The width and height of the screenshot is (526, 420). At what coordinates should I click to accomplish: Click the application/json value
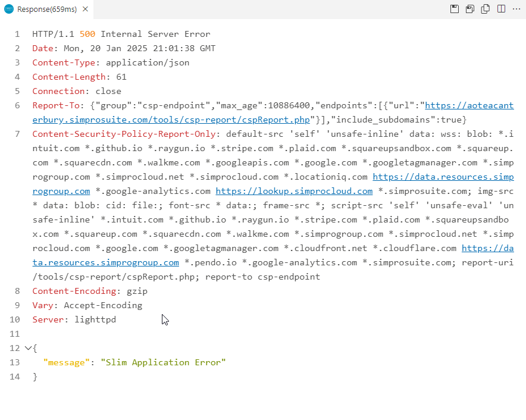coord(148,62)
